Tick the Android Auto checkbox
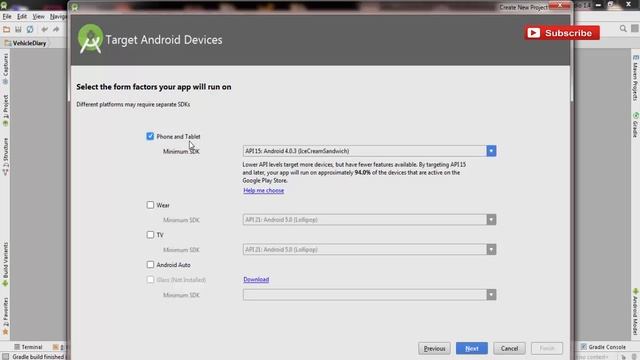Screen dimensions: 640x360 (x=150, y=264)
